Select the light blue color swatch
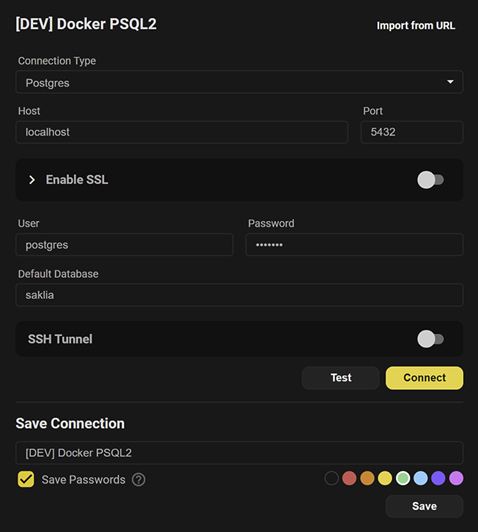This screenshot has height=532, width=478. [421, 478]
